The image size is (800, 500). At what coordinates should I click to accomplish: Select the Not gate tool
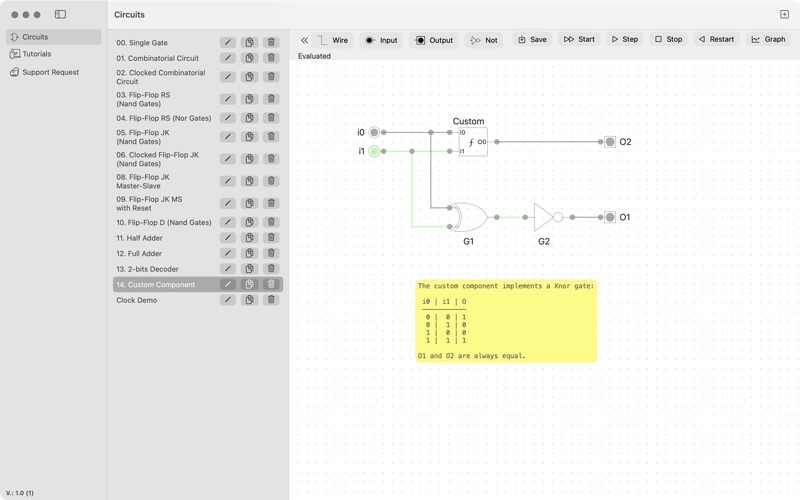point(484,40)
